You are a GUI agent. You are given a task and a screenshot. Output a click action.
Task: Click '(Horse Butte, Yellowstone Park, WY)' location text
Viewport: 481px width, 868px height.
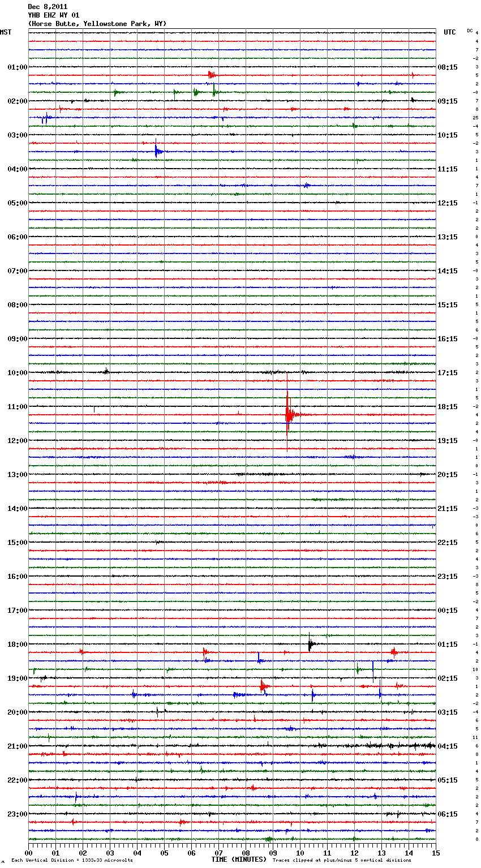click(x=97, y=24)
